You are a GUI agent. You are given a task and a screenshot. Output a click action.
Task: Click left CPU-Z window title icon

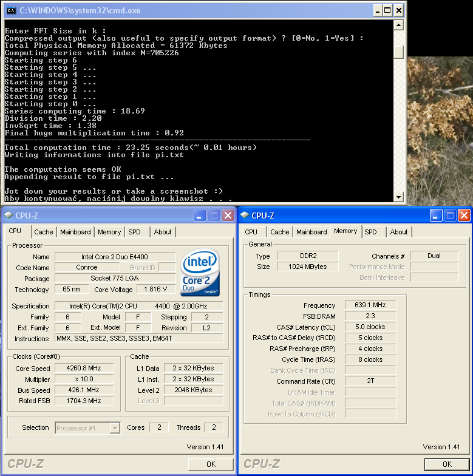click(9, 215)
